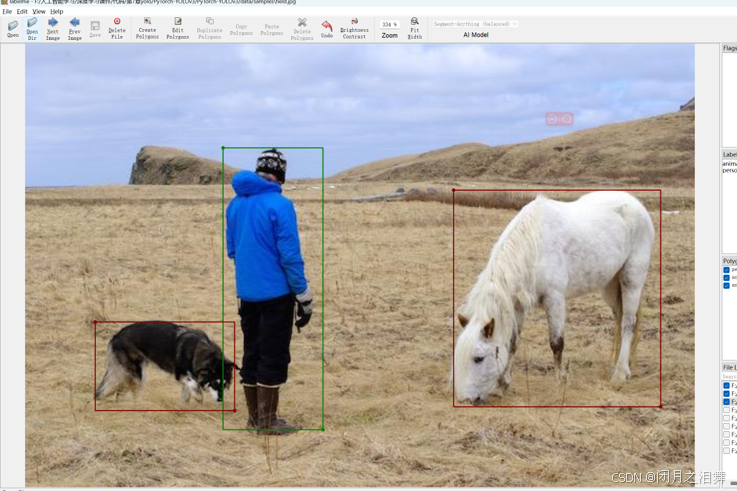The height and width of the screenshot is (491, 737).
Task: Open the Help menu
Action: (57, 11)
